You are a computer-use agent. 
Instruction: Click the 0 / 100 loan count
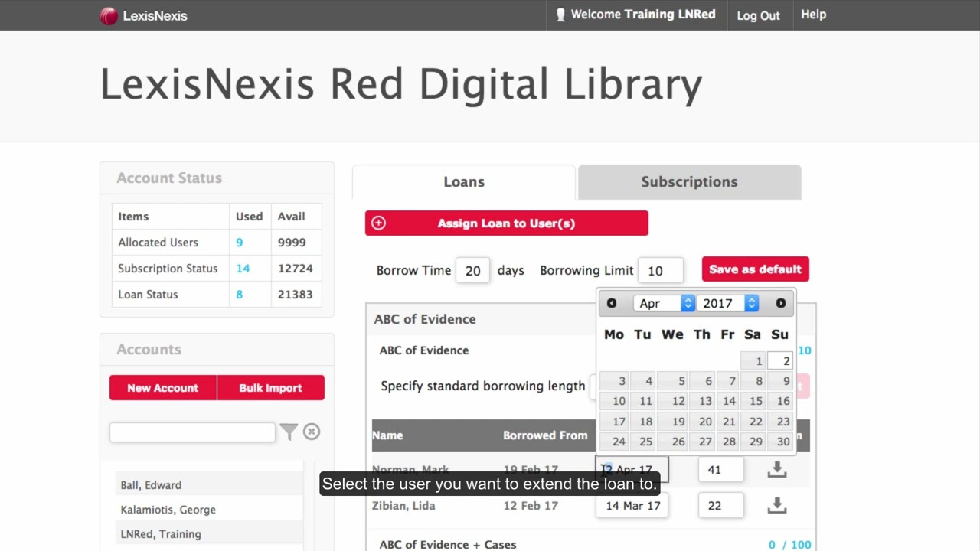[x=789, y=545]
